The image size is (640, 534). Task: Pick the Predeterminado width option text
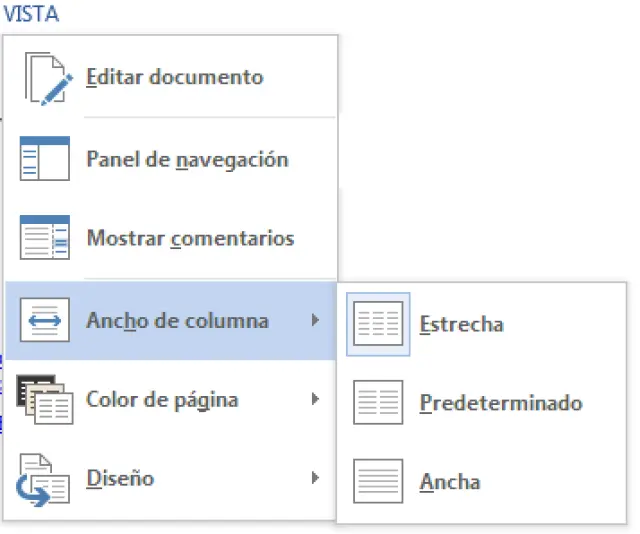coord(500,403)
